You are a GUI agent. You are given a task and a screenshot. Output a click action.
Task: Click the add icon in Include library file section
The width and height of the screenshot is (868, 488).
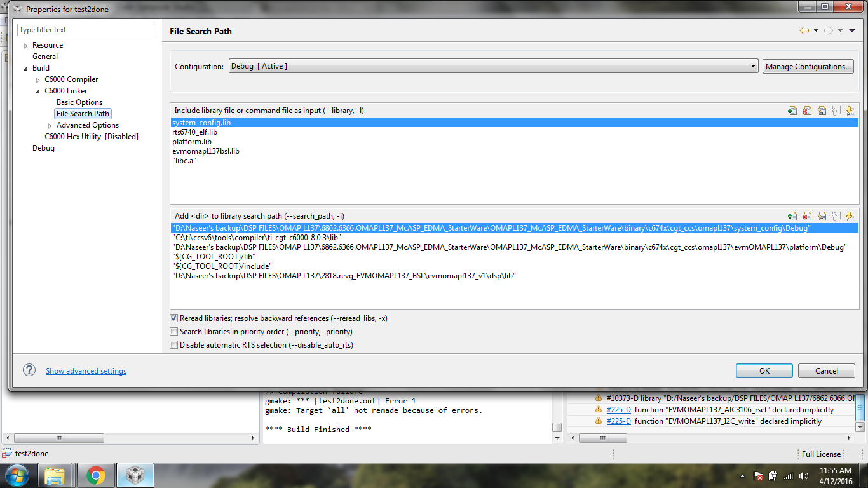[792, 111]
